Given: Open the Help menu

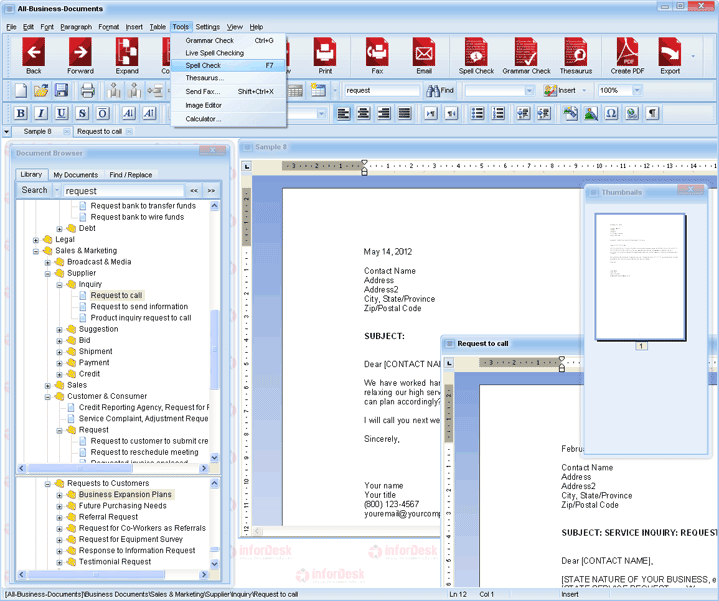Looking at the screenshot, I should pyautogui.click(x=256, y=27).
